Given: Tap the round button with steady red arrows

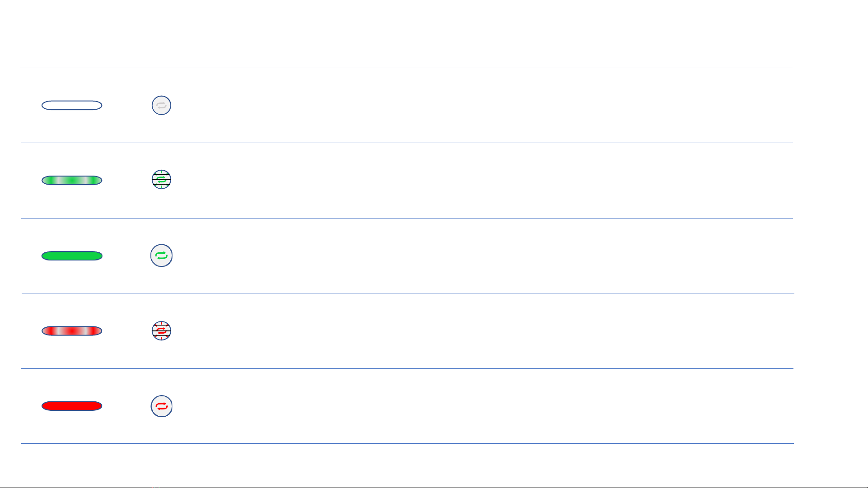Looking at the screenshot, I should 161,406.
